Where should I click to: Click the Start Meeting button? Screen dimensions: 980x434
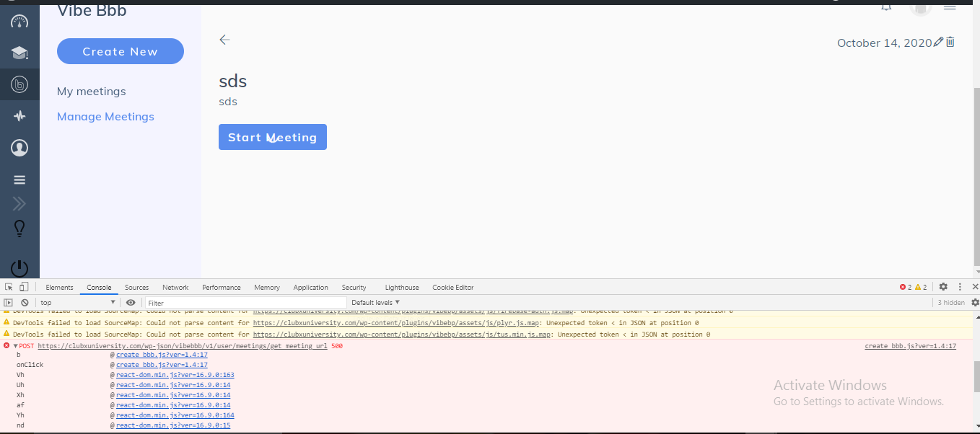(x=273, y=137)
